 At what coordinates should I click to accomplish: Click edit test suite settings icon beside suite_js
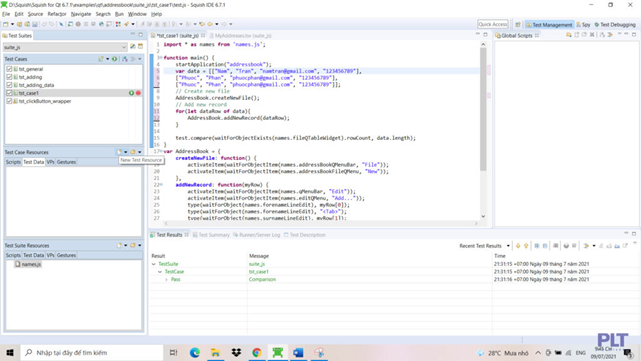tap(133, 47)
